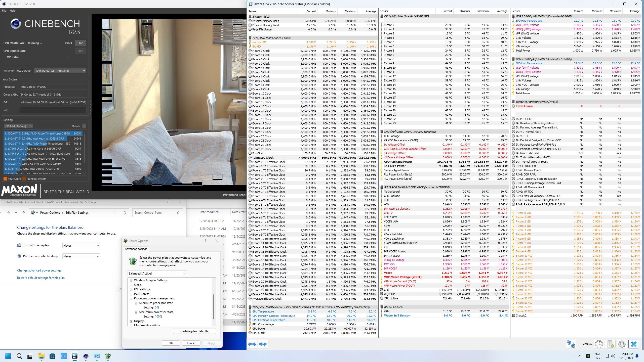Image resolution: width=644 pixels, height=362 pixels.
Task: Refresh Control Panel address bar
Action: pos(124,213)
